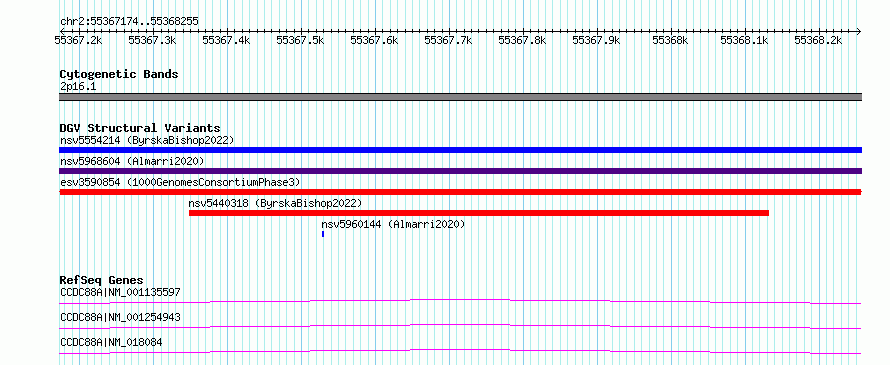Screen dimensions: 890x365
Task: Click the 55367.6k ruler tick label
Action: [375, 40]
